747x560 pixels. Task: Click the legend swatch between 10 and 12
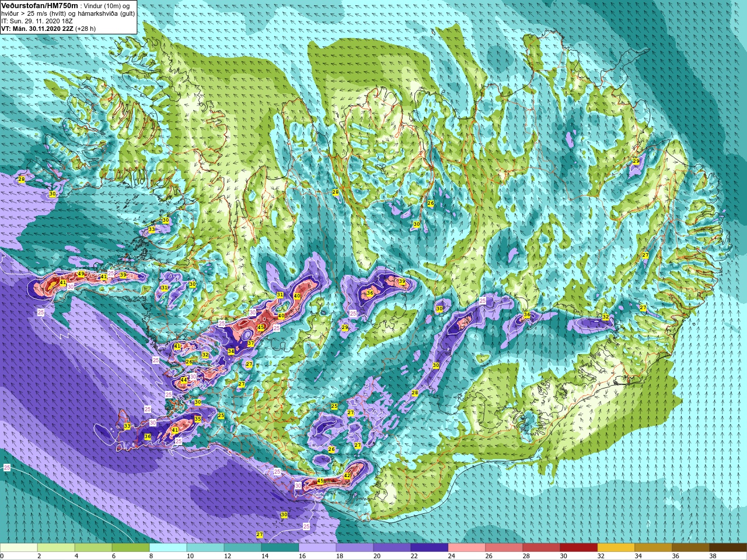tap(205, 548)
